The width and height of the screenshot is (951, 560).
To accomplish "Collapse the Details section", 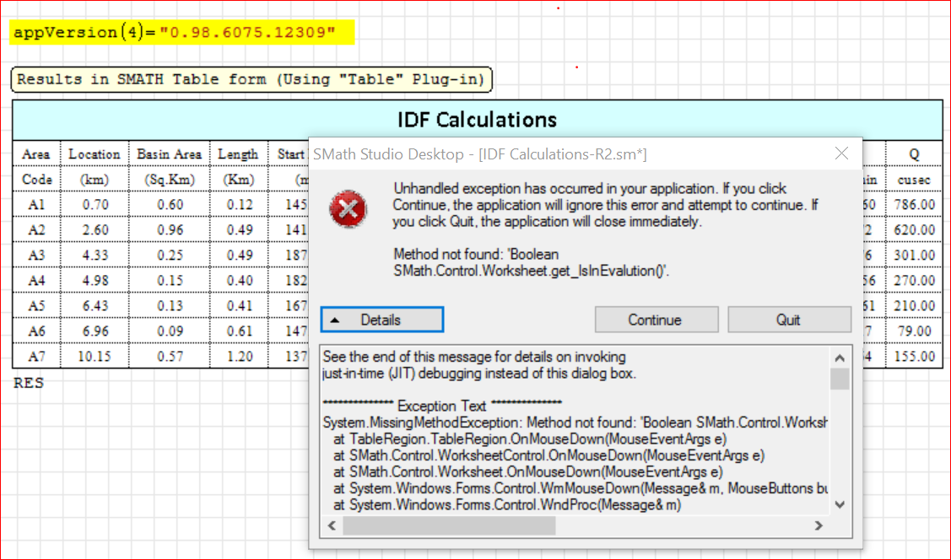I will tap(381, 320).
